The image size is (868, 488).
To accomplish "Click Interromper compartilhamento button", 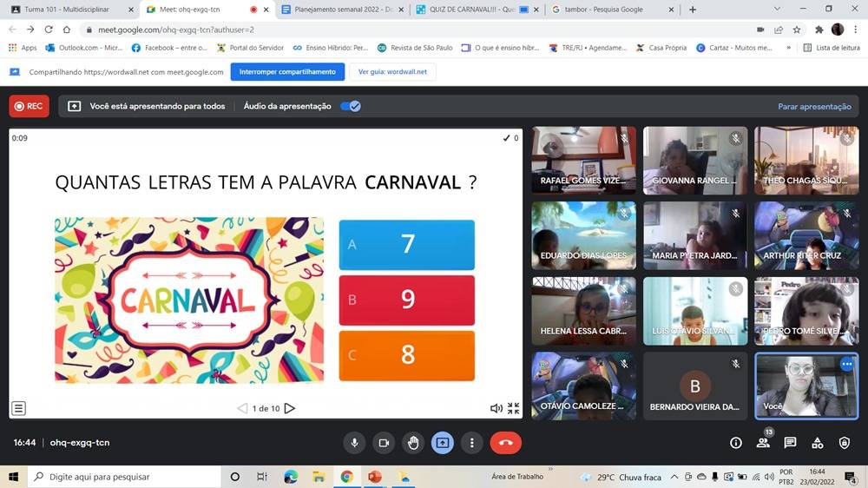I will point(287,72).
